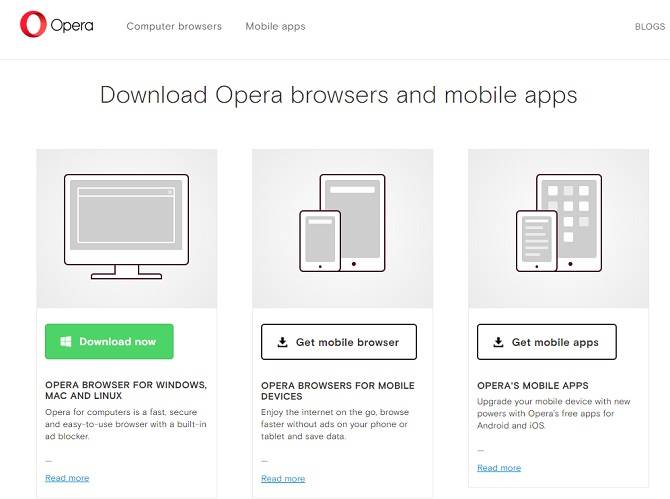
Task: Click the tablet with app grid illustration
Action: tap(559, 223)
